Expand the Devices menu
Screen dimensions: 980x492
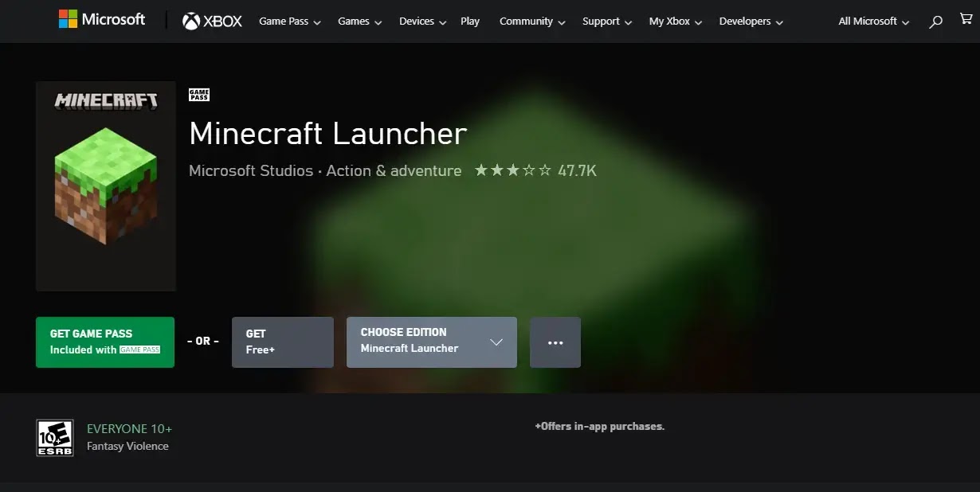423,21
